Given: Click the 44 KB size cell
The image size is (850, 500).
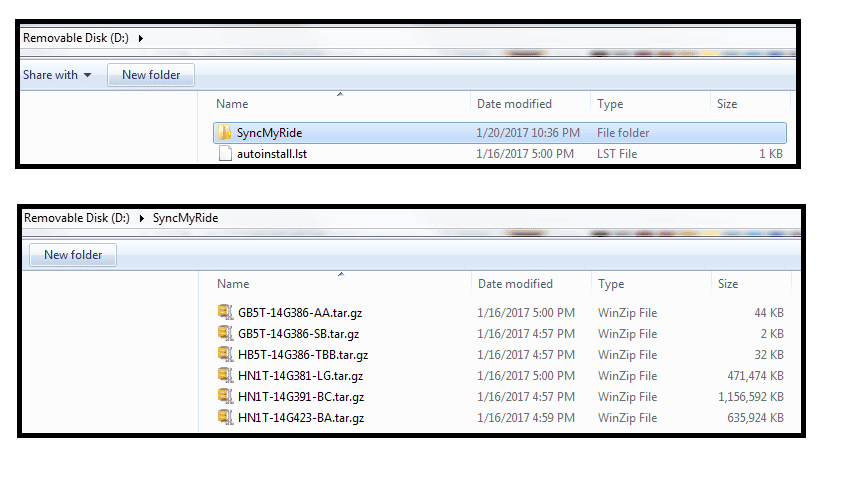Looking at the screenshot, I should (x=769, y=313).
